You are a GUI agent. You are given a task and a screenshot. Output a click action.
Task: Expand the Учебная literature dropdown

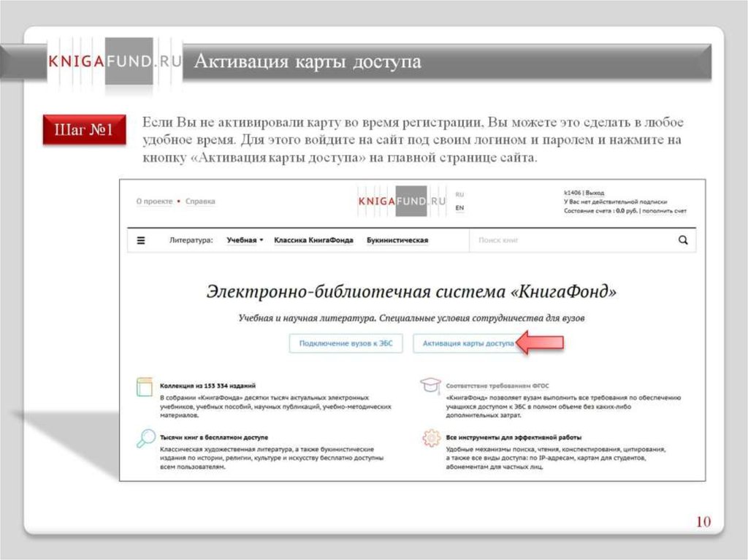coord(245,240)
